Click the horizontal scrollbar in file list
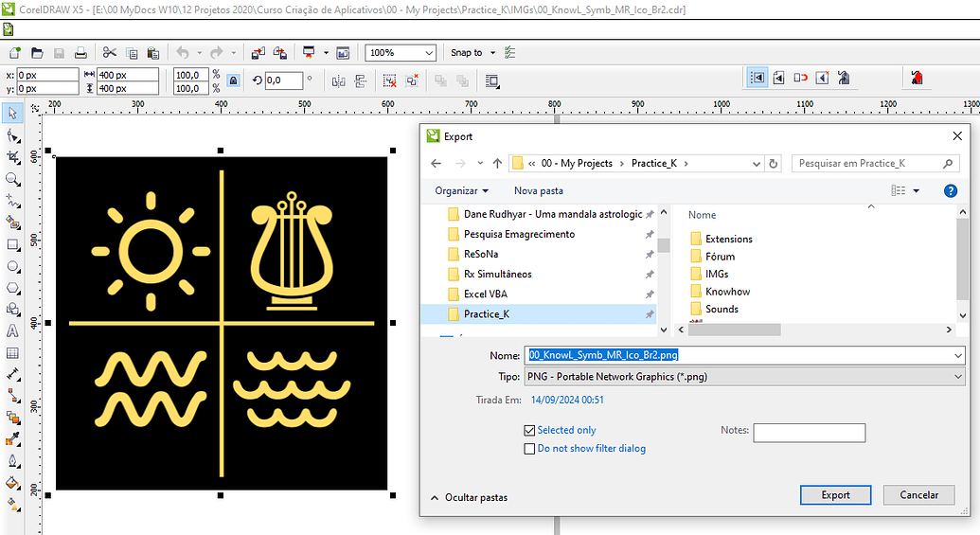The width and height of the screenshot is (980, 535). (x=734, y=330)
